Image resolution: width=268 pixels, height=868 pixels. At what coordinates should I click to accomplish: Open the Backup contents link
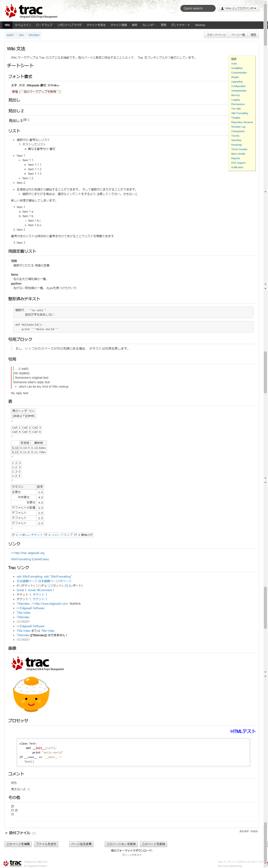click(x=235, y=95)
